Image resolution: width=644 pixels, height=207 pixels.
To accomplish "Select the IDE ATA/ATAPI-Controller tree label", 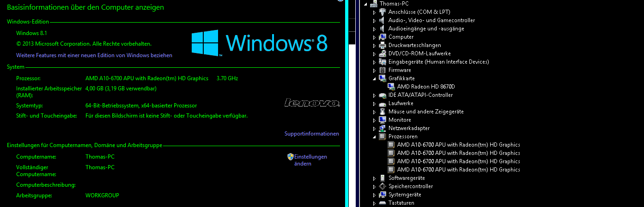I will (420, 95).
